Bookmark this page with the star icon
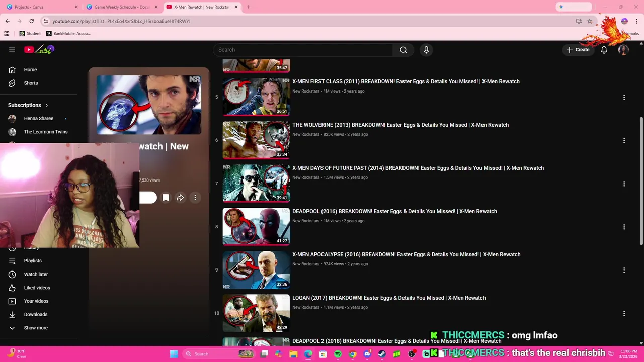This screenshot has width=644, height=362. coord(590,21)
